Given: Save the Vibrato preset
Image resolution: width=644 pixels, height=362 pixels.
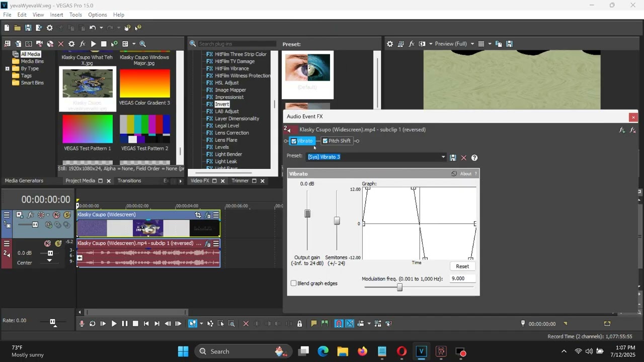Looking at the screenshot, I should 453,157.
